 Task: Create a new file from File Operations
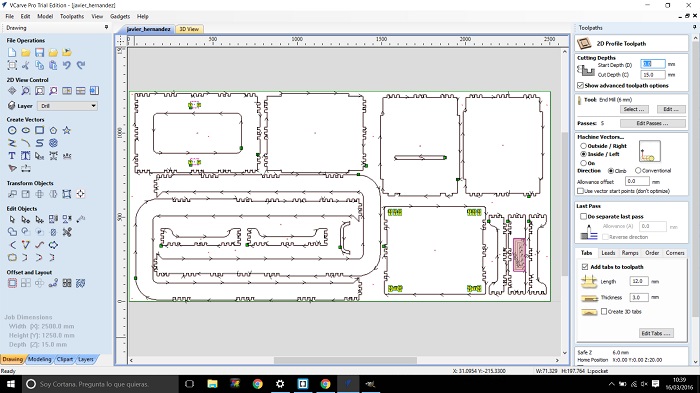[x=12, y=53]
